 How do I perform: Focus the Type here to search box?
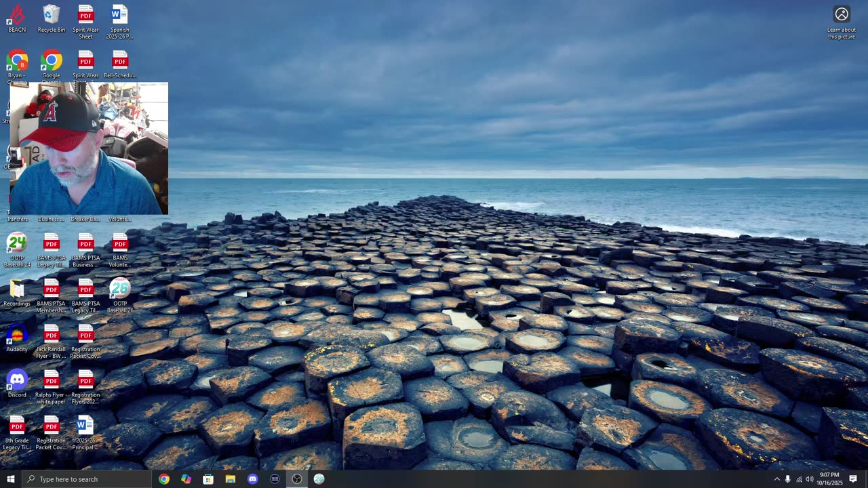87,479
